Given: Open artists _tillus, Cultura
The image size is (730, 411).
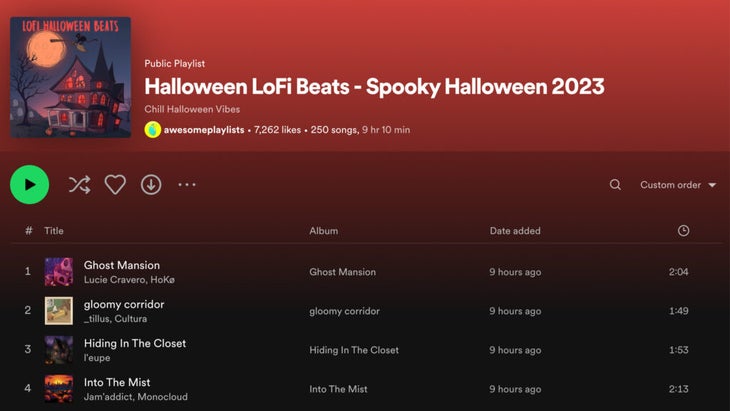Looking at the screenshot, I should point(115,319).
